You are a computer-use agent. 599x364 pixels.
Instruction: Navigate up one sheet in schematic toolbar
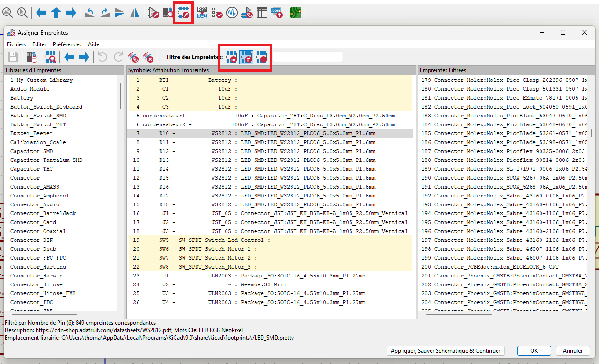pos(56,13)
